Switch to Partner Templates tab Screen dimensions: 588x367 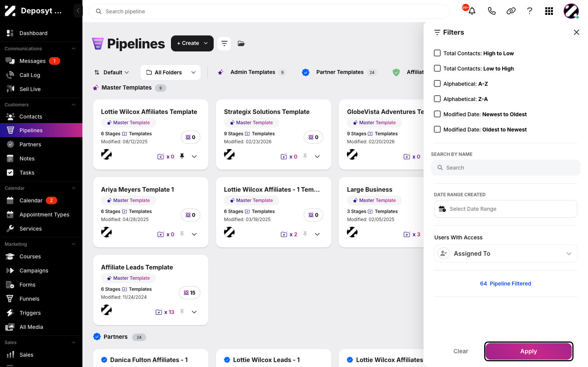[339, 72]
